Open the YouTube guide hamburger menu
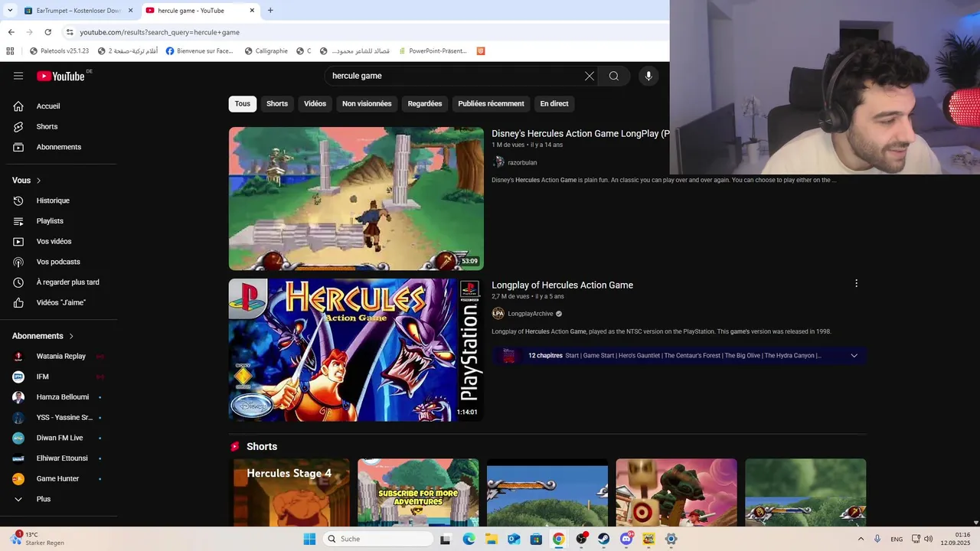The width and height of the screenshot is (980, 551). (x=18, y=76)
